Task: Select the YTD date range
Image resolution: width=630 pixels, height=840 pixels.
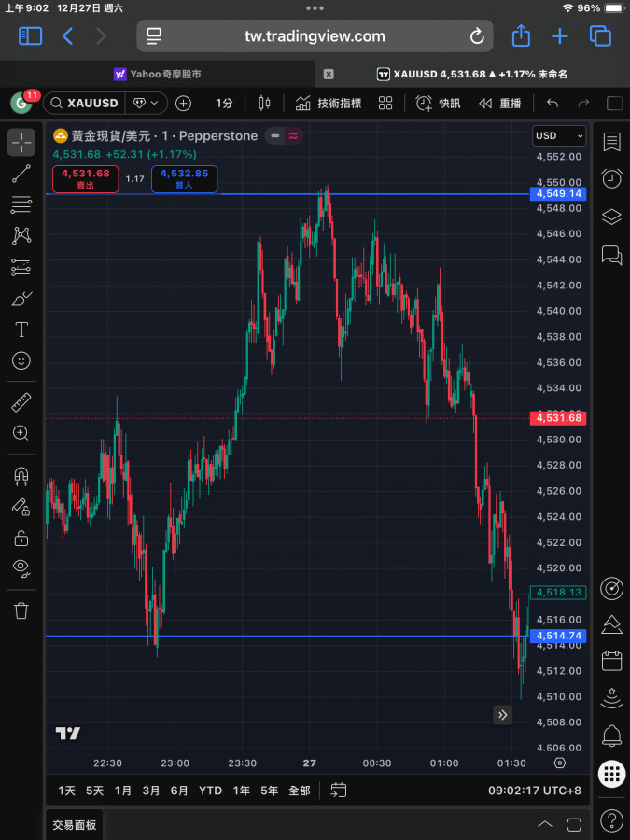Action: coord(210,791)
